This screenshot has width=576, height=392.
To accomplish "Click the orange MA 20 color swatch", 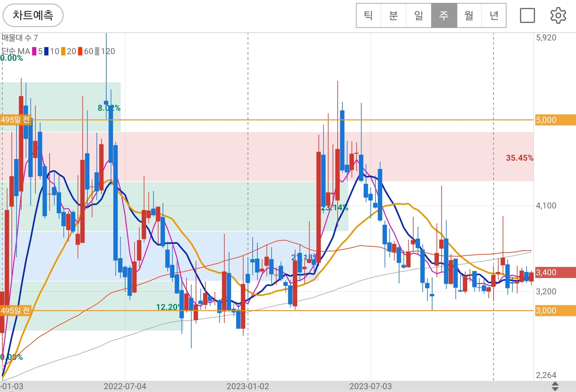I will click(x=63, y=51).
